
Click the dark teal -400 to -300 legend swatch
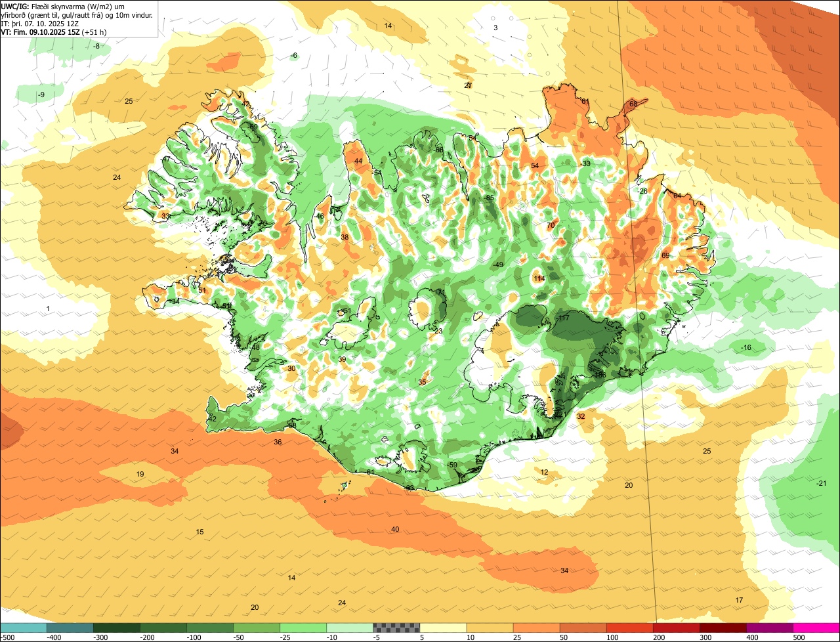[70, 627]
